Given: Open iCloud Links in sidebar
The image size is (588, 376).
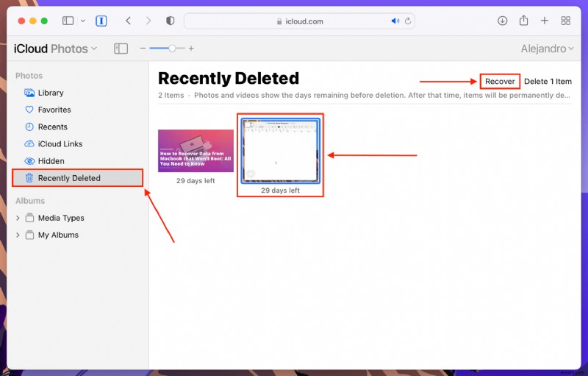Looking at the screenshot, I should point(77,143).
